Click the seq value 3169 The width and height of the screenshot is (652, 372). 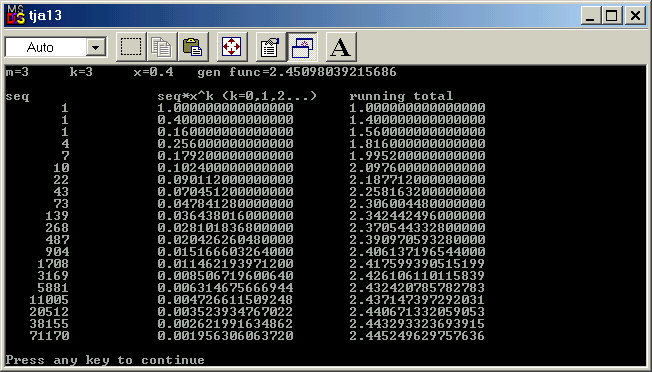(53, 276)
